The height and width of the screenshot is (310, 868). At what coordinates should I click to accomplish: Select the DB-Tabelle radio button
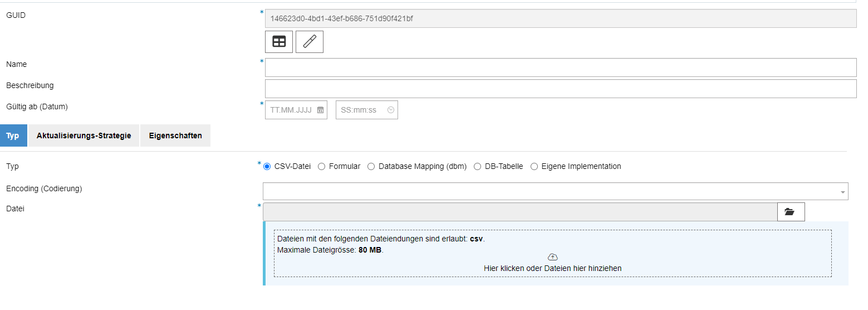[478, 166]
